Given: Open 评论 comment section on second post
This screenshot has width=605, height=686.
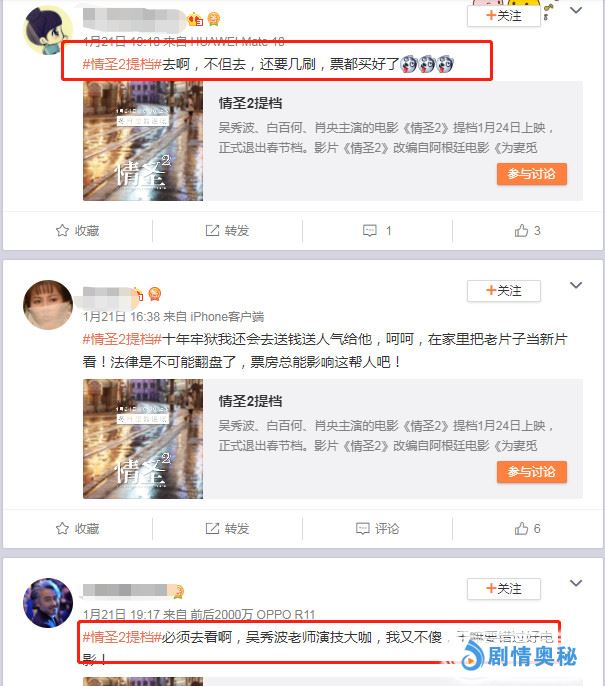Looking at the screenshot, I should coord(377,528).
